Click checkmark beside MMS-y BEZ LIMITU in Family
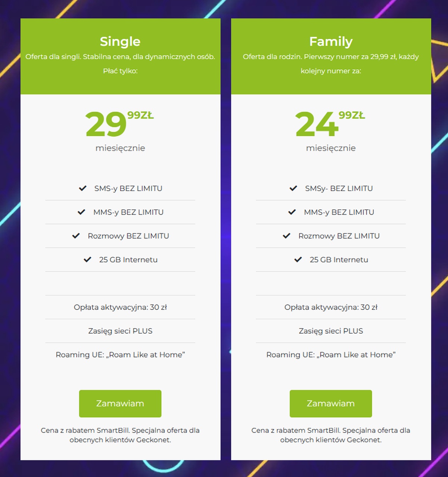 (x=292, y=212)
